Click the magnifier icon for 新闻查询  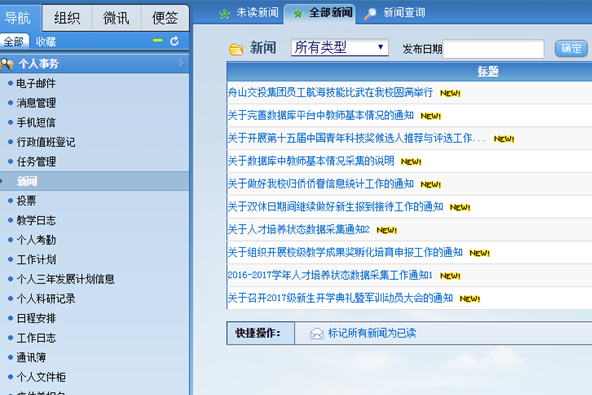370,14
